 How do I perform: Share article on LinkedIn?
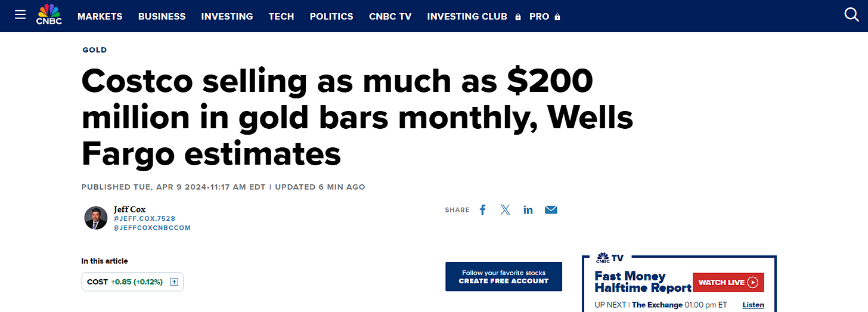click(528, 210)
